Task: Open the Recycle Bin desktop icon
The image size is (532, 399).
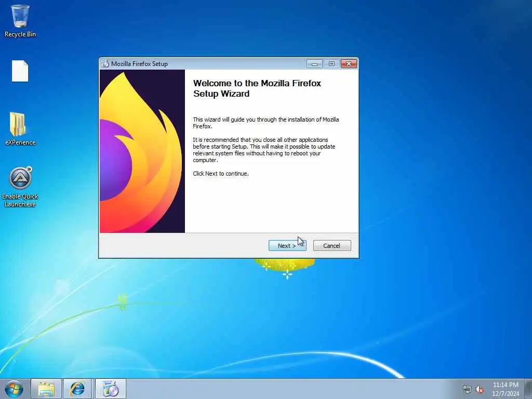Action: tap(20, 21)
